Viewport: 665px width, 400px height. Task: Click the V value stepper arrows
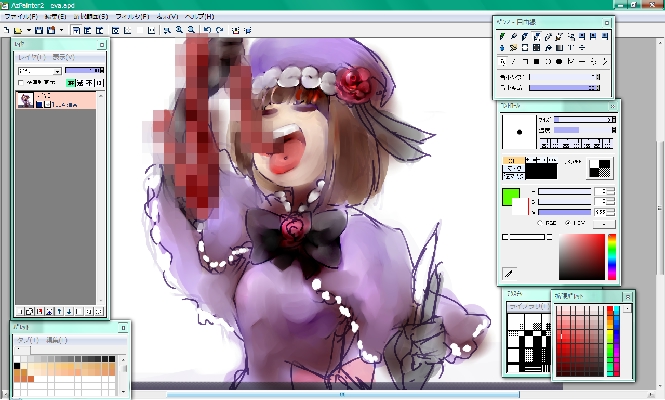612,212
